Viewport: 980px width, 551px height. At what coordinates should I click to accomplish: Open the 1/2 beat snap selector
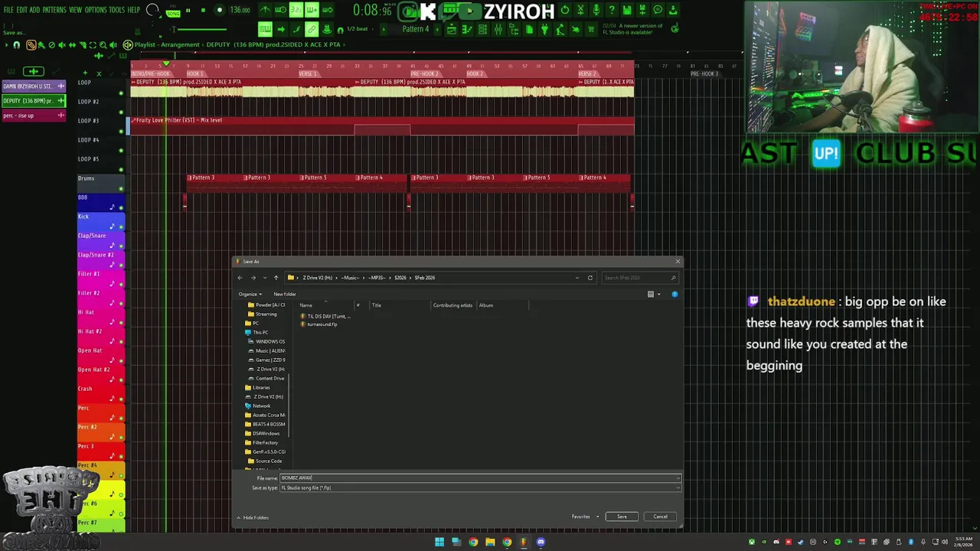point(357,29)
